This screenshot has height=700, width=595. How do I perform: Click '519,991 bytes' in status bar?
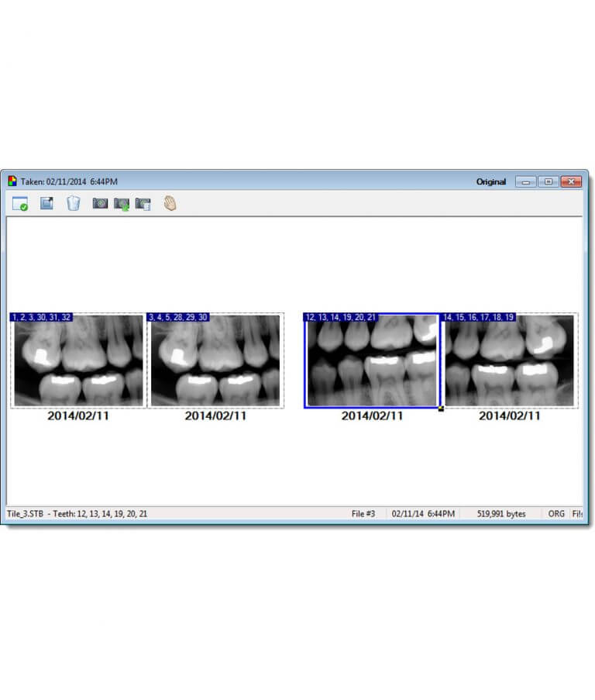(x=501, y=514)
